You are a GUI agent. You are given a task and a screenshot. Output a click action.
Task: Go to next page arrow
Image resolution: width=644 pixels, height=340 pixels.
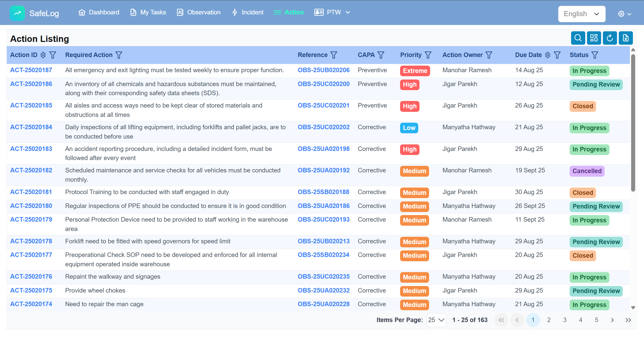coord(612,320)
